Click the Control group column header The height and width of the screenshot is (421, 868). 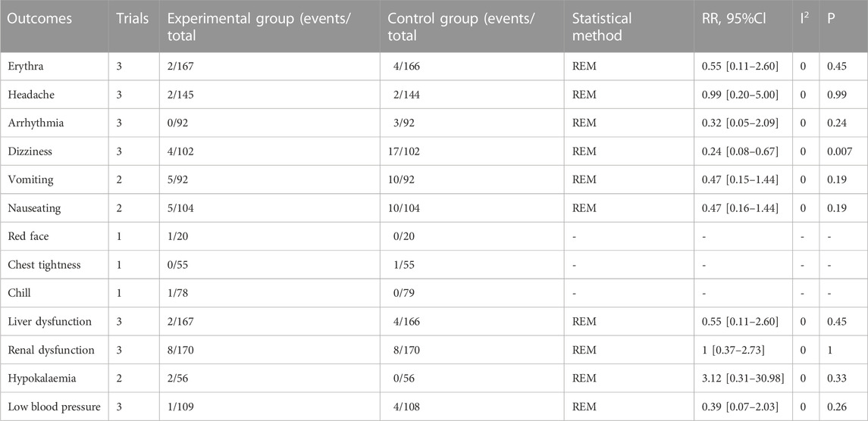tap(462, 27)
